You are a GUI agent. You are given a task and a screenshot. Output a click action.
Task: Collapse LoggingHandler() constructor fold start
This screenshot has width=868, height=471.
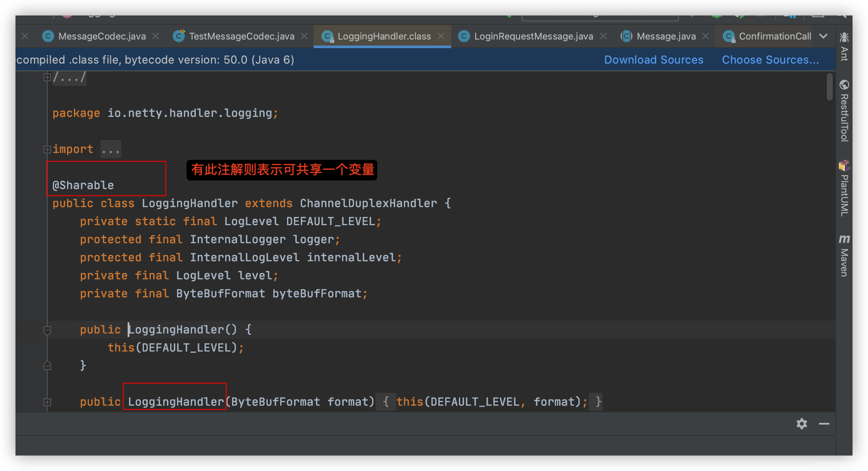[47, 330]
